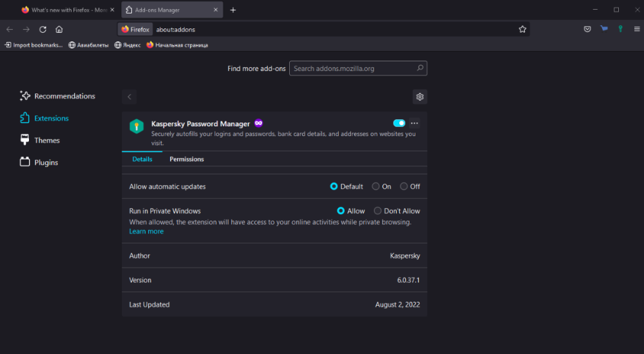Viewport: 644px width, 354px height.
Task: Click the Search addons.mozilla.org field
Action: (x=352, y=68)
